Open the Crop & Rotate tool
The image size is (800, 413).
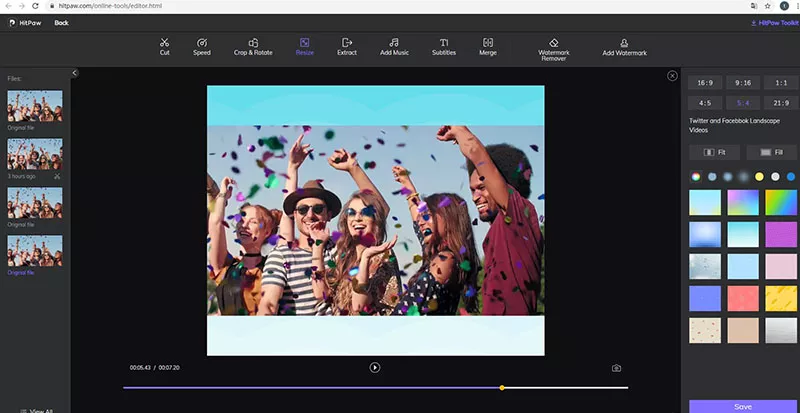click(253, 46)
